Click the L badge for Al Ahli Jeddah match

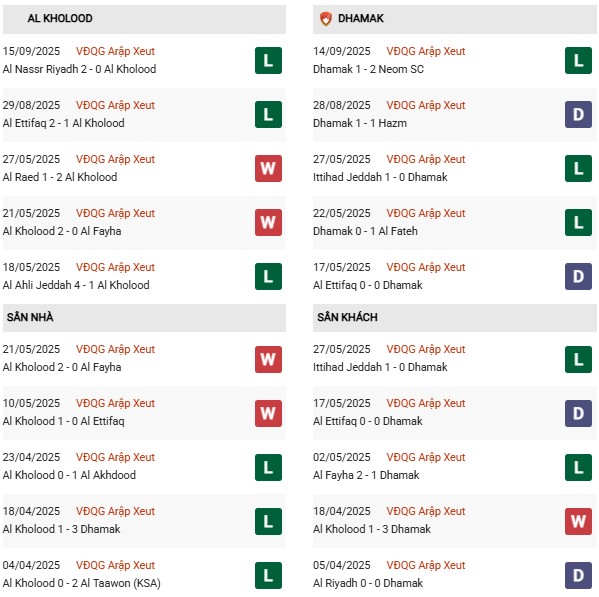tap(268, 277)
